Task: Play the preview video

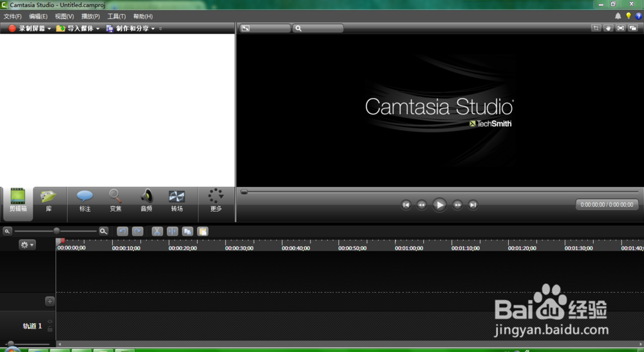Action: (x=439, y=205)
